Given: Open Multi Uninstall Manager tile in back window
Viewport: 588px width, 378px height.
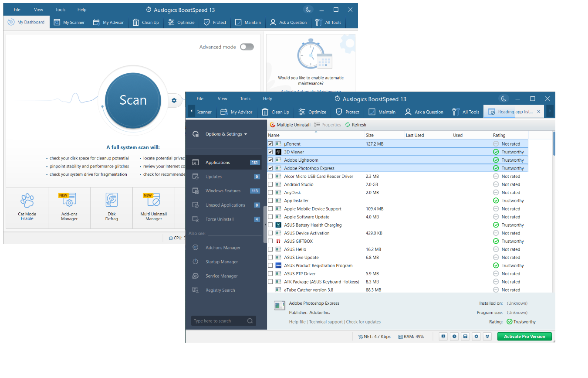Looking at the screenshot, I should tap(154, 208).
